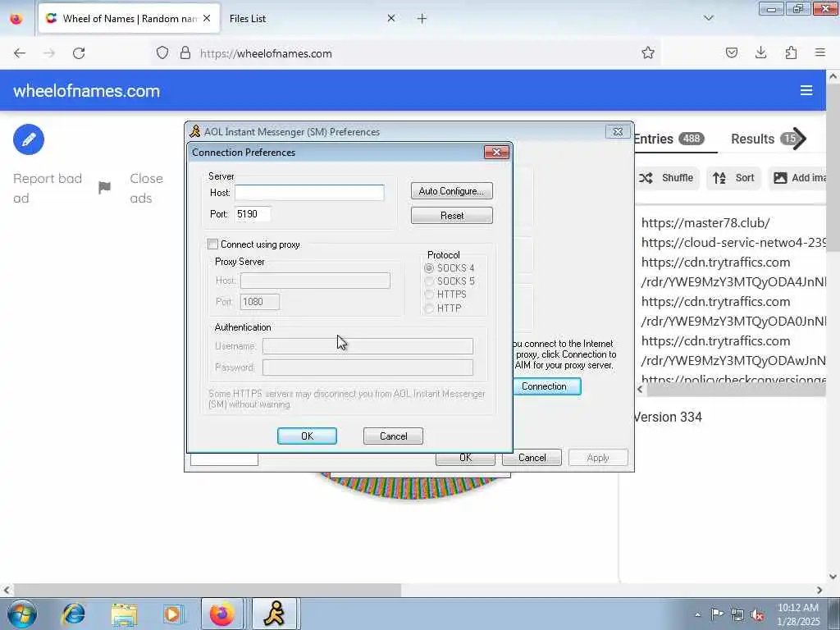Screen dimensions: 840x630
Task: Open the wheelofnames hamburger menu
Action: coord(806,90)
